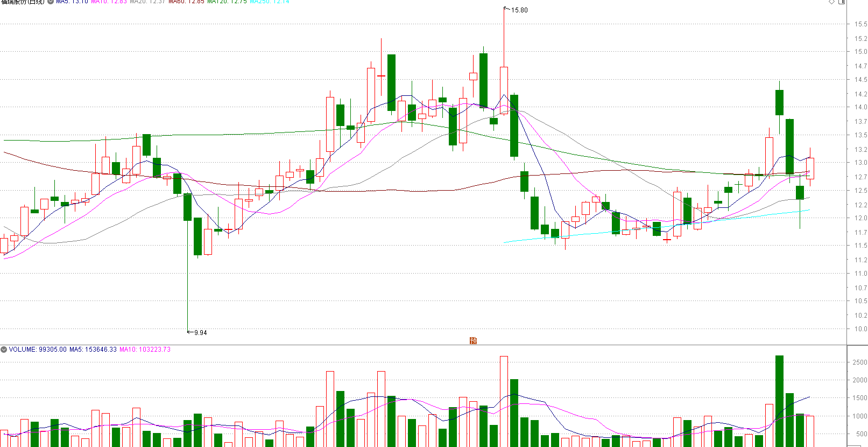The image size is (868, 447).
Task: Click the volume MA10: 103223.73 label
Action: [x=145, y=350]
